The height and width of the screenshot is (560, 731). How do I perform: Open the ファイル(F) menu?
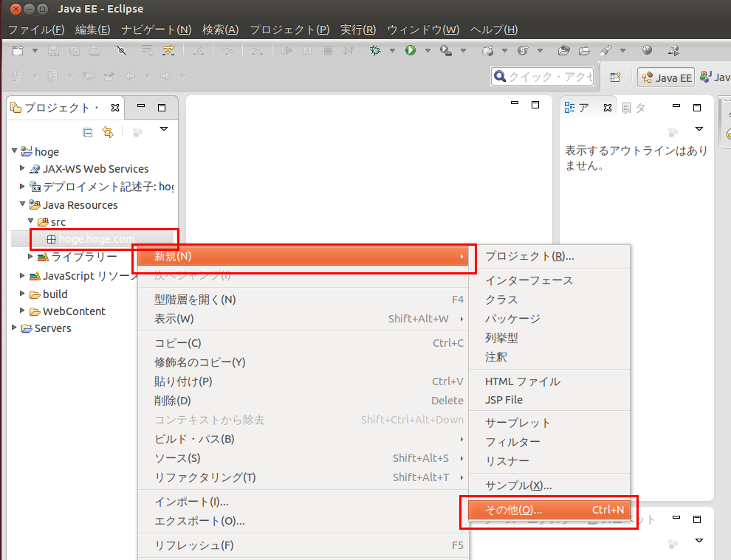point(36,30)
